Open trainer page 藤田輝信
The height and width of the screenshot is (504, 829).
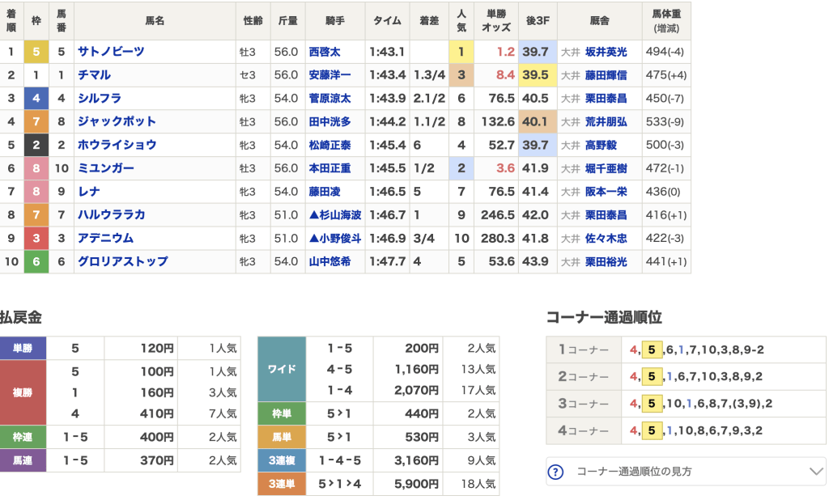click(606, 75)
